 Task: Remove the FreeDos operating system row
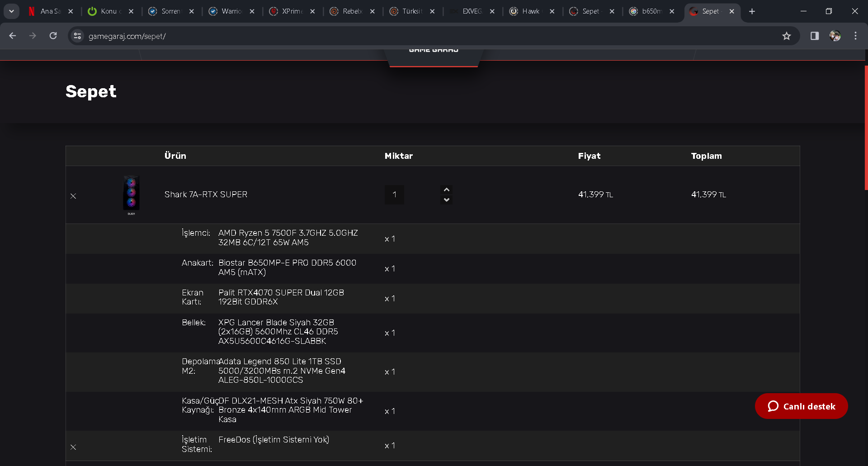tap(73, 447)
